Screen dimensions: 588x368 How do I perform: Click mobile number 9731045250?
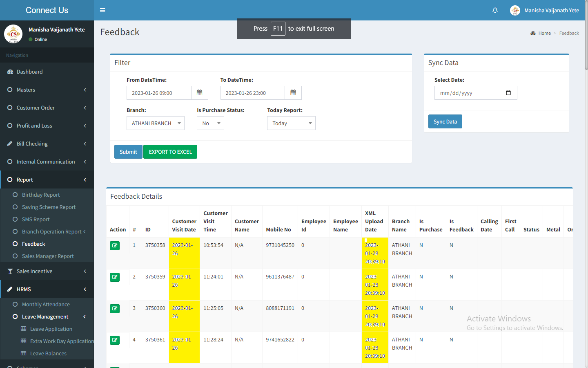pos(280,245)
